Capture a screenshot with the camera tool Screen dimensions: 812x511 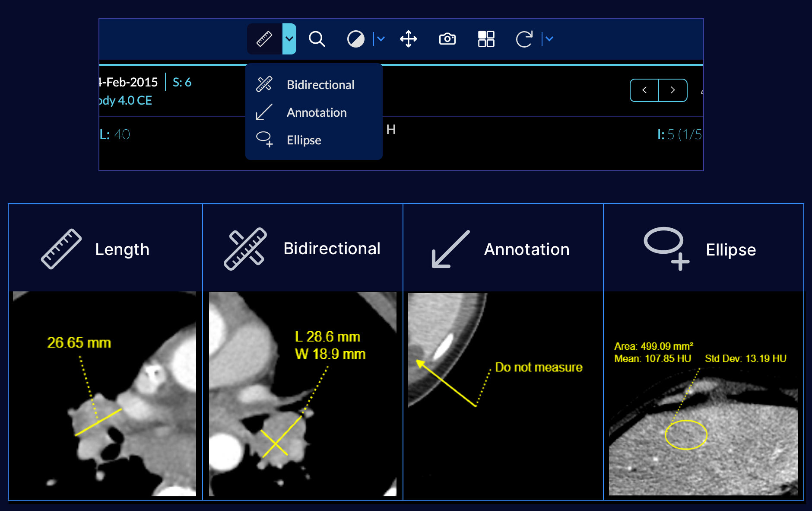[x=447, y=39]
